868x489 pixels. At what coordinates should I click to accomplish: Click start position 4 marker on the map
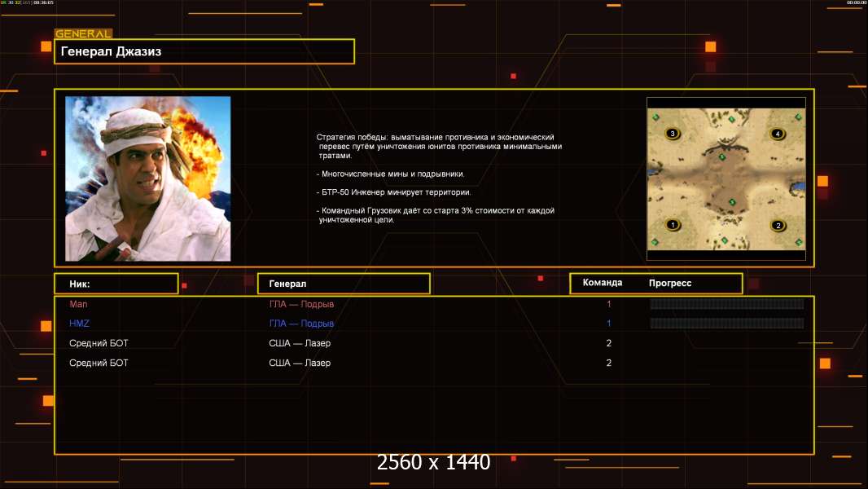click(x=777, y=133)
